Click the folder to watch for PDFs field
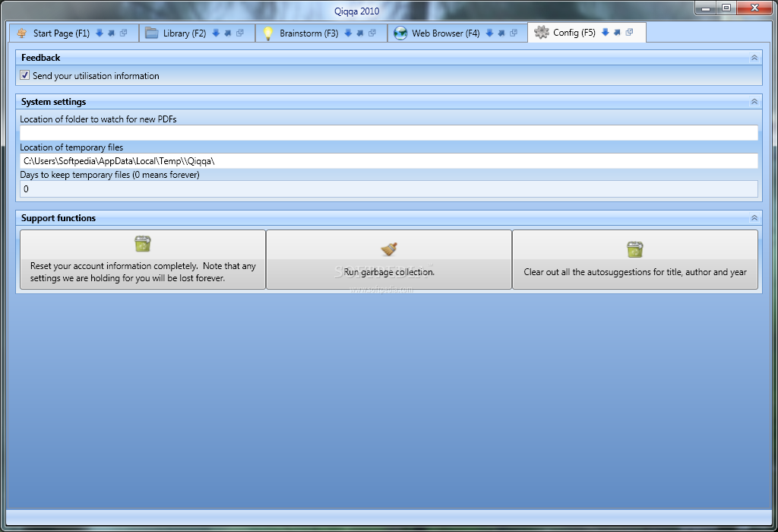This screenshot has width=778, height=532. [389, 133]
